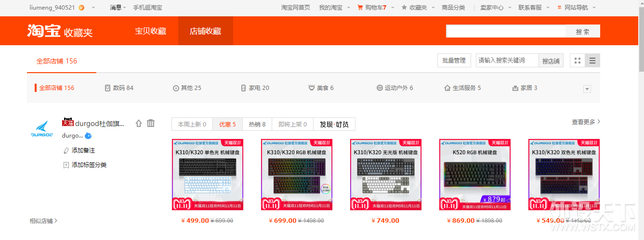Click the 数码 category icon
The image size is (644, 240).
107,88
